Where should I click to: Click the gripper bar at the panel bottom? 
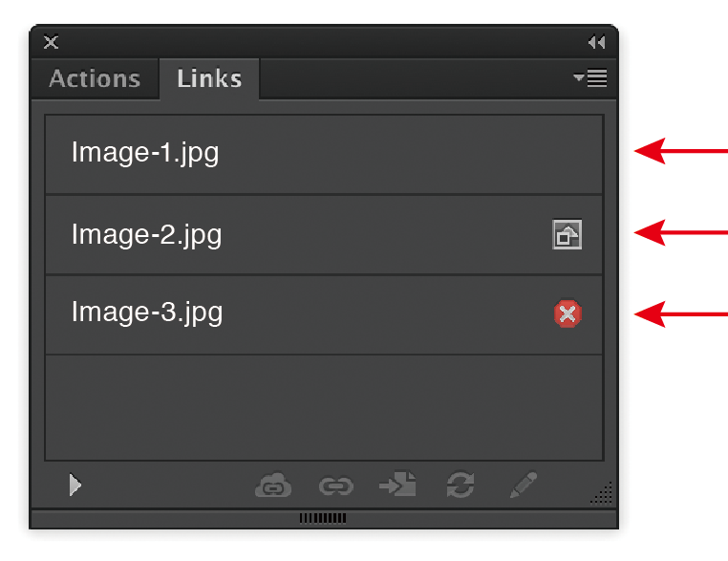pos(323,518)
